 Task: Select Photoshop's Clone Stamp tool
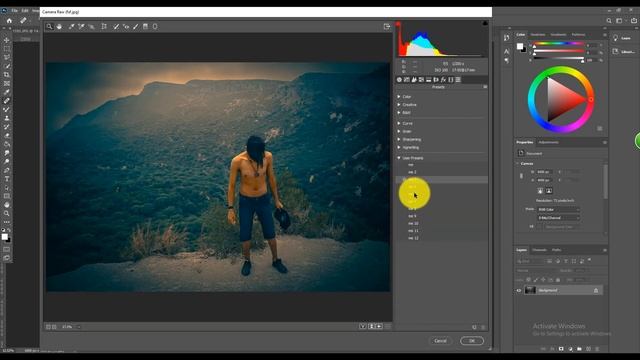pos(7,118)
